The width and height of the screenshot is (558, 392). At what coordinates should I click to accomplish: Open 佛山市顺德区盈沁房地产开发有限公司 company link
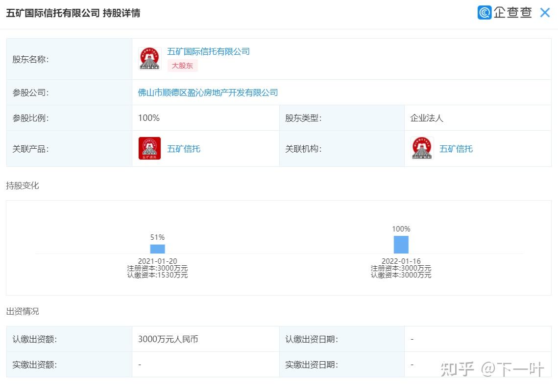pos(208,92)
